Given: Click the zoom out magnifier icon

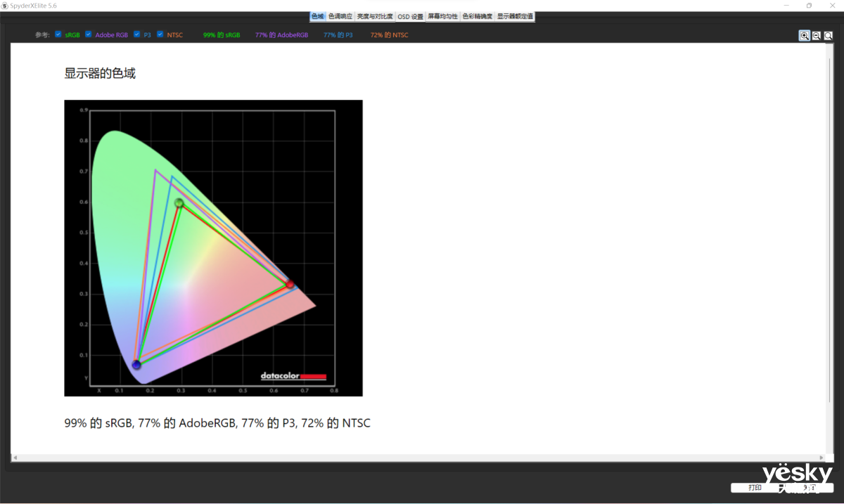Looking at the screenshot, I should [816, 36].
